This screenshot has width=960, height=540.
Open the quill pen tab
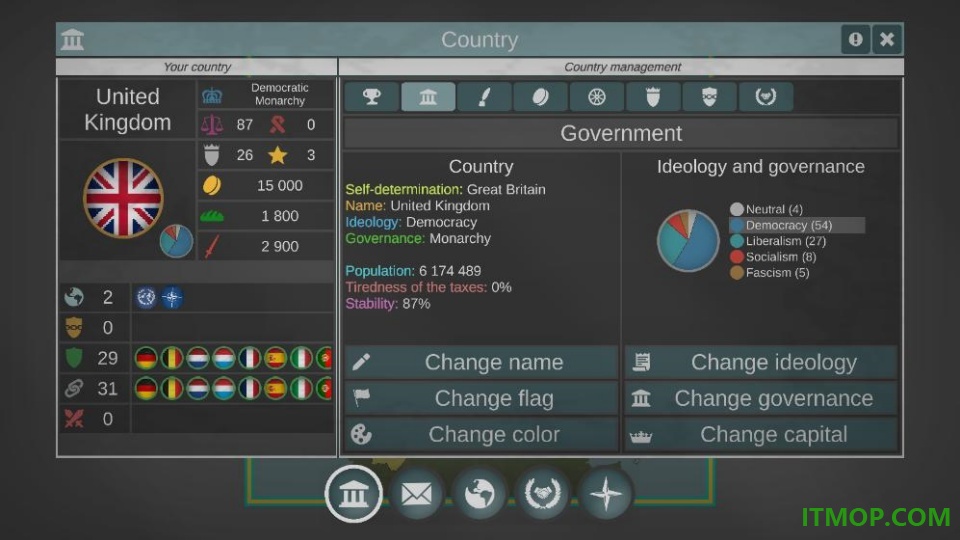pos(484,97)
